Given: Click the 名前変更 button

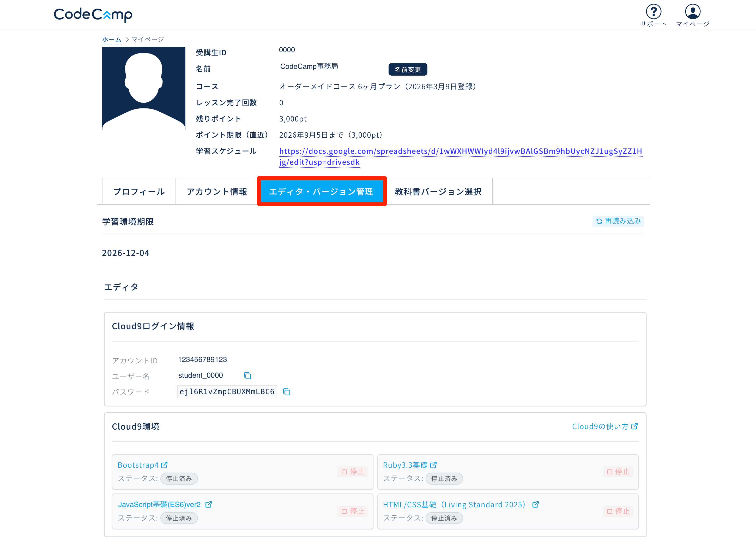Looking at the screenshot, I should pyautogui.click(x=408, y=69).
